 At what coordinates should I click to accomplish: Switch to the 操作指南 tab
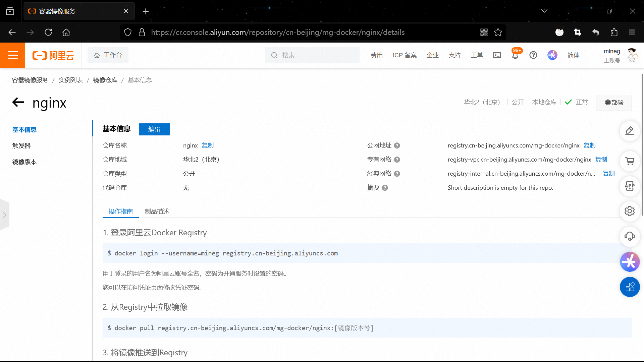(121, 212)
